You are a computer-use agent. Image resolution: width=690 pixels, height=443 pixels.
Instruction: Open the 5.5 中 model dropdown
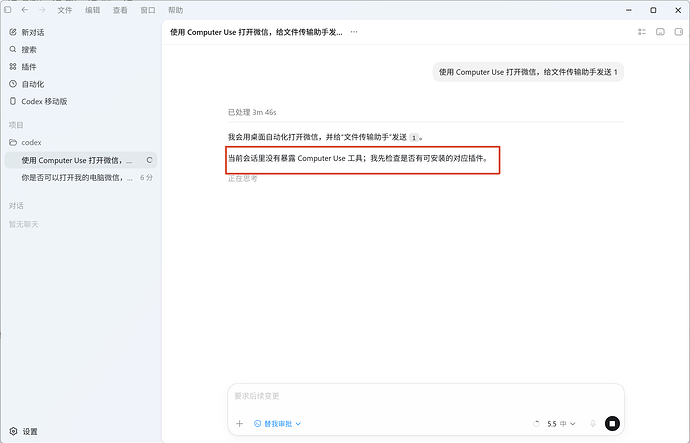point(561,424)
